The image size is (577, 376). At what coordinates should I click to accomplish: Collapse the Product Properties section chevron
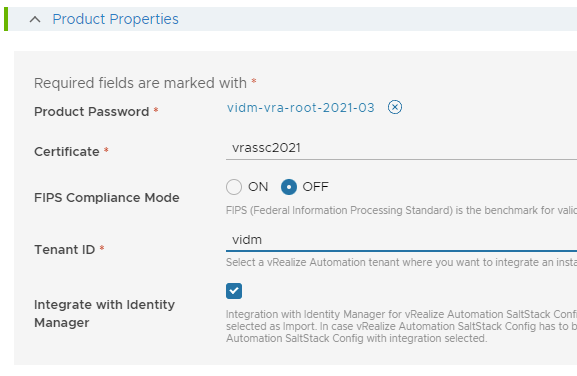35,19
